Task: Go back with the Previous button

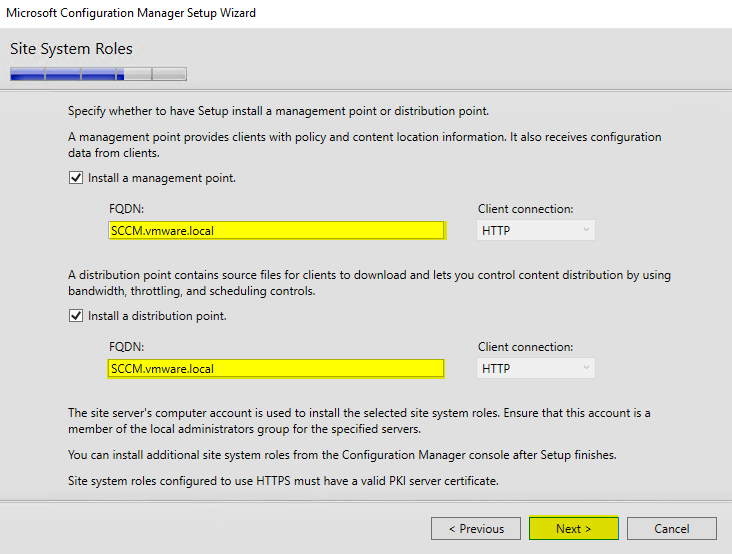Action: pyautogui.click(x=475, y=528)
